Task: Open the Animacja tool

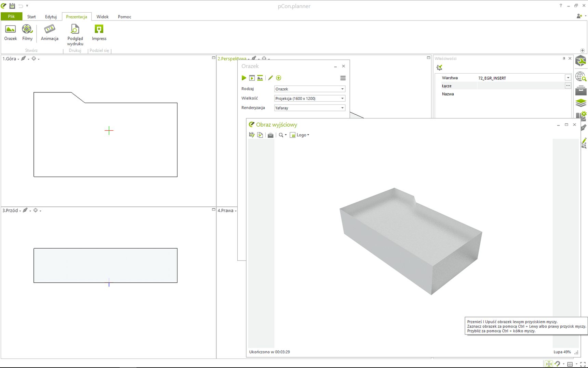Action: [50, 33]
